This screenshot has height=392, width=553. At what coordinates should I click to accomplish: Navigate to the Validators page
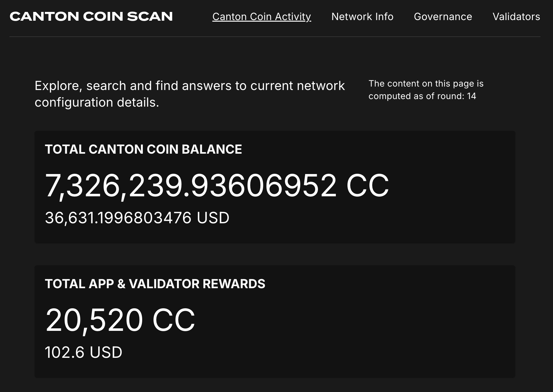click(516, 17)
